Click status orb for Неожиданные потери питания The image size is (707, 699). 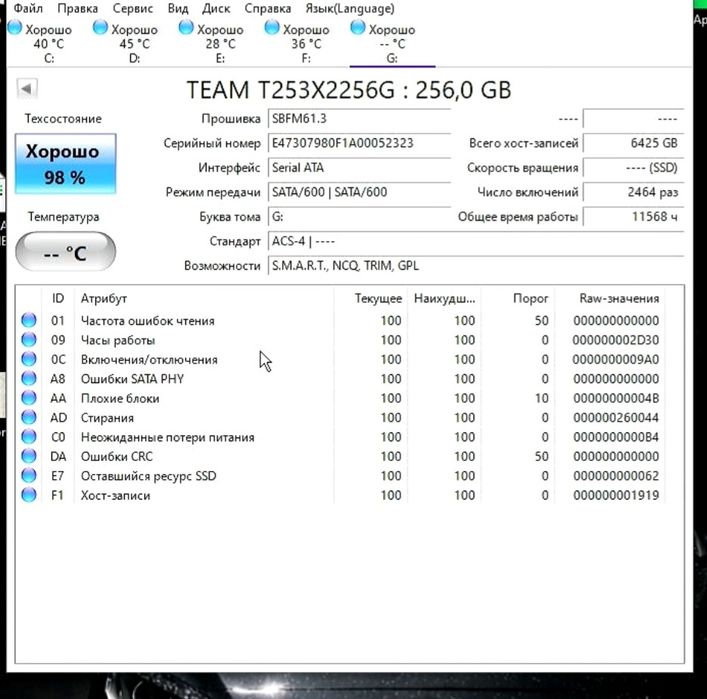click(x=29, y=436)
